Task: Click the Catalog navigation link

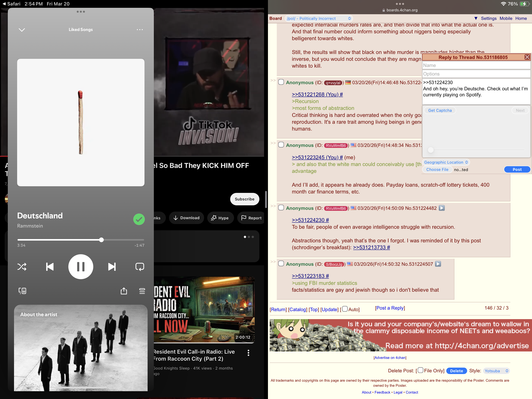Action: coord(298,309)
